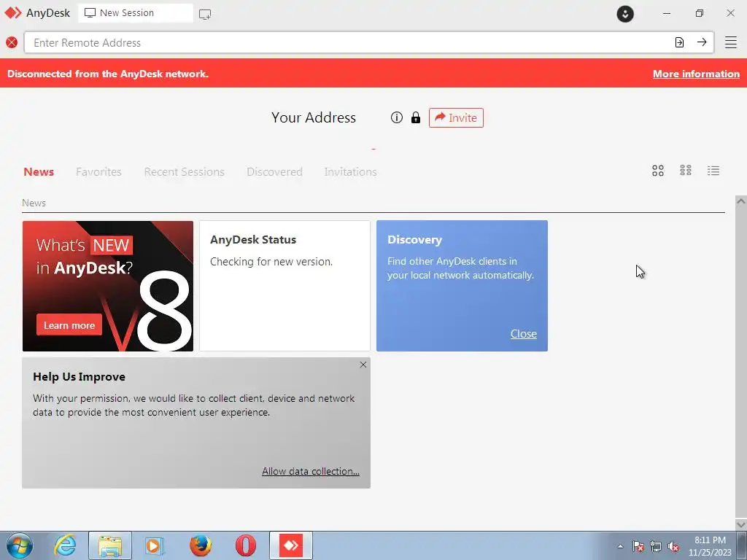Launch Firefox from the taskbar
This screenshot has height=560, width=747.
201,545
